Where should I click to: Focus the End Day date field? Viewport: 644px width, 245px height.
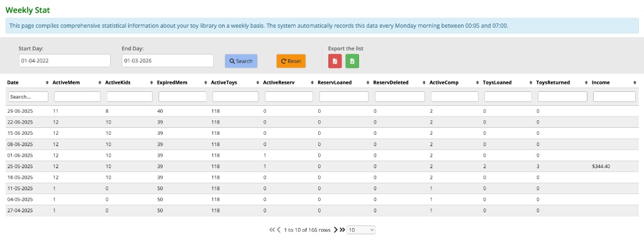pyautogui.click(x=167, y=60)
